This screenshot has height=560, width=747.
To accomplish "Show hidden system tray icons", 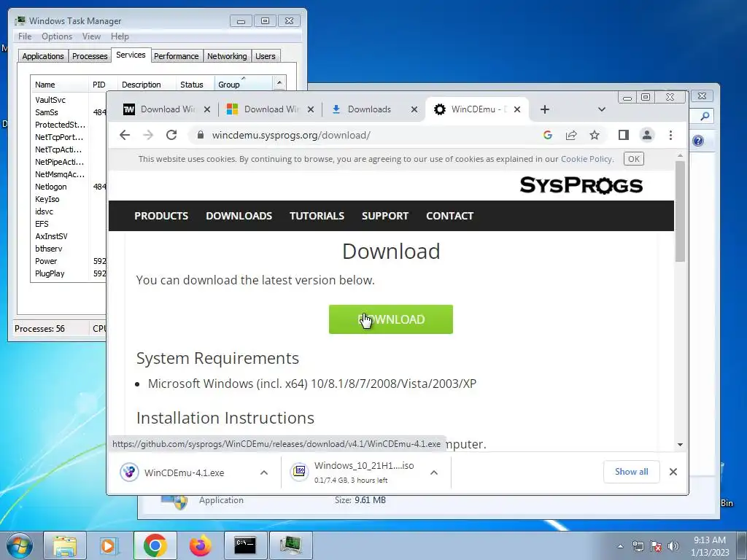I will (620, 546).
